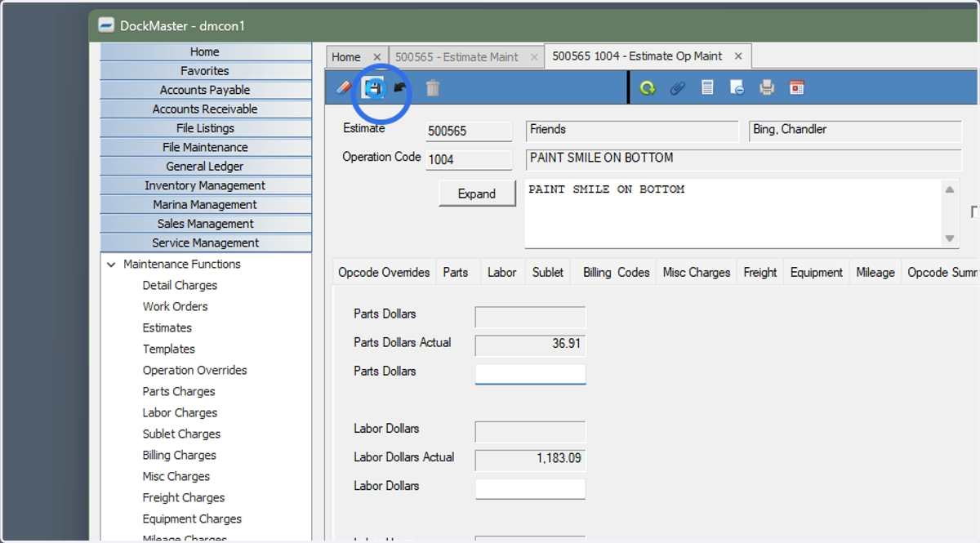Click the DockMaster app icon in title bar
Screen dimensions: 980x543
pos(106,25)
